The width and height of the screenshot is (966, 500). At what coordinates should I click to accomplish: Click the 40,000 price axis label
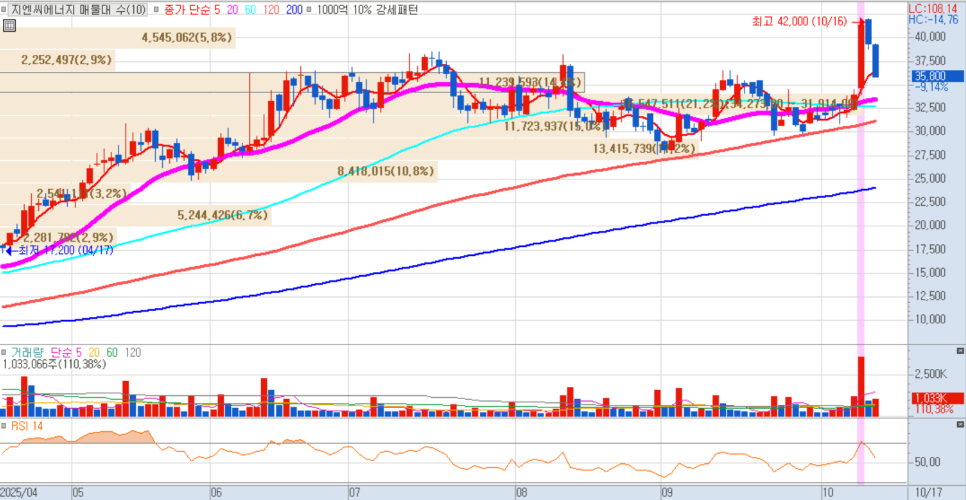pos(928,37)
